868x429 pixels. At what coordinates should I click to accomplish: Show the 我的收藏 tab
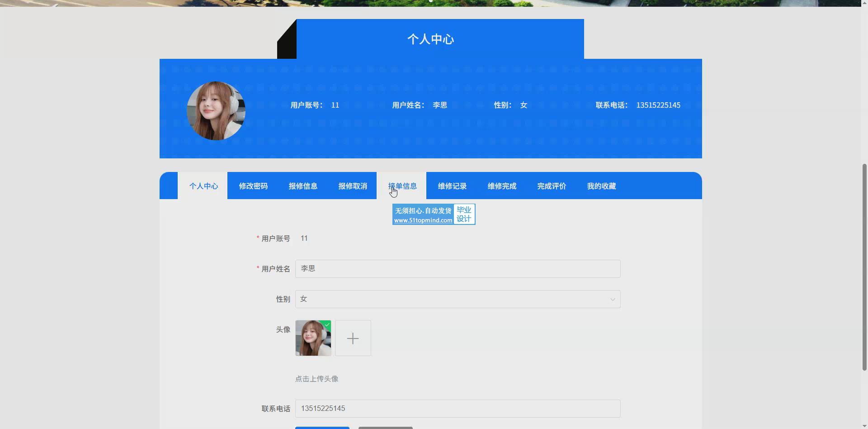coord(601,186)
